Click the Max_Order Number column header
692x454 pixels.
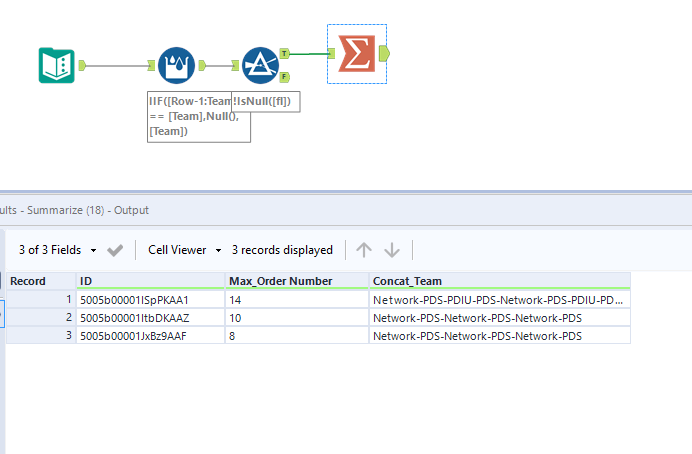click(296, 281)
